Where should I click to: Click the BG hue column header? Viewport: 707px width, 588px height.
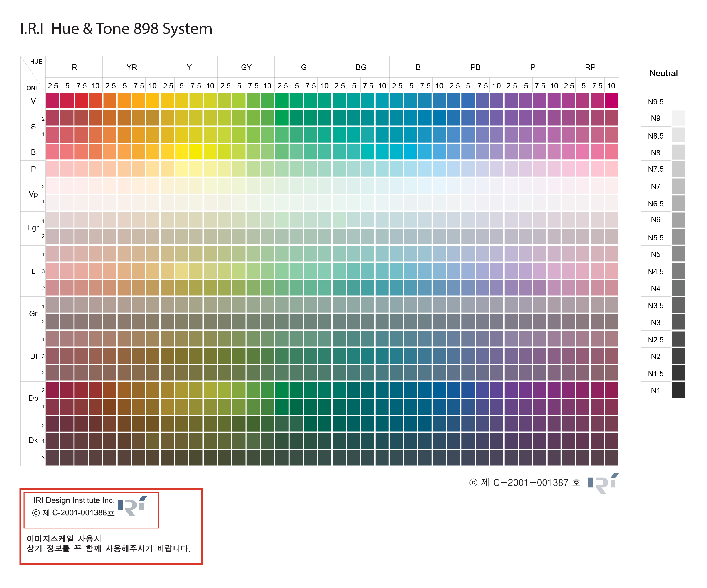tap(361, 67)
